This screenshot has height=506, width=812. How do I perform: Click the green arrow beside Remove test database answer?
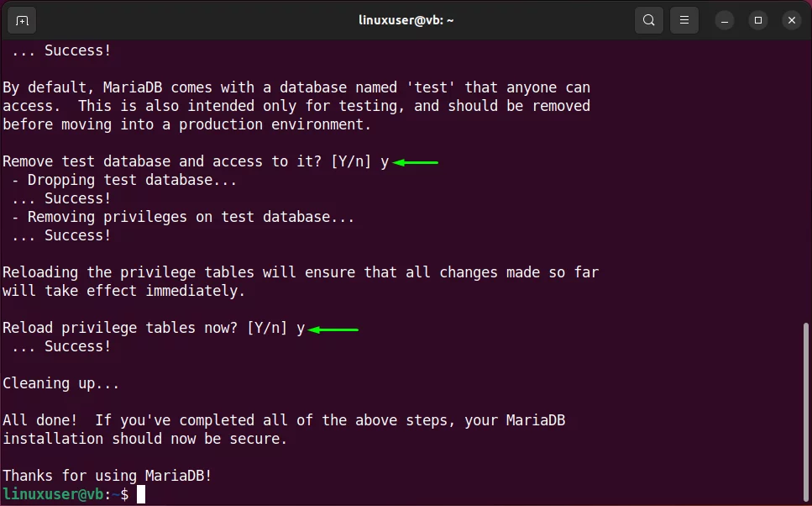point(416,163)
